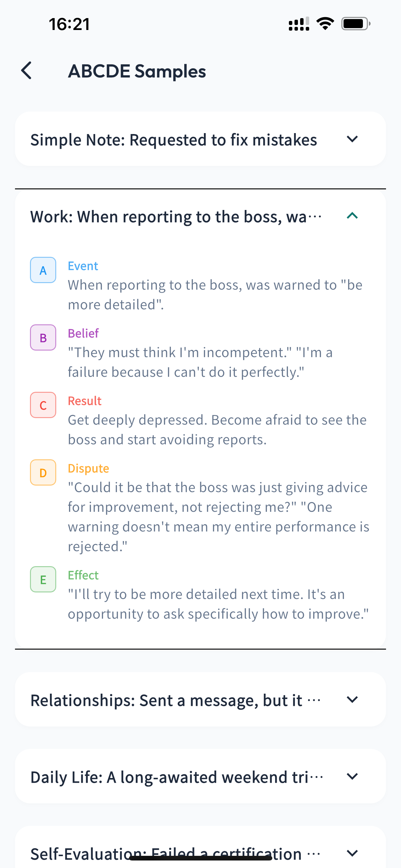Open the Relationships: Sent a message card

200,700
